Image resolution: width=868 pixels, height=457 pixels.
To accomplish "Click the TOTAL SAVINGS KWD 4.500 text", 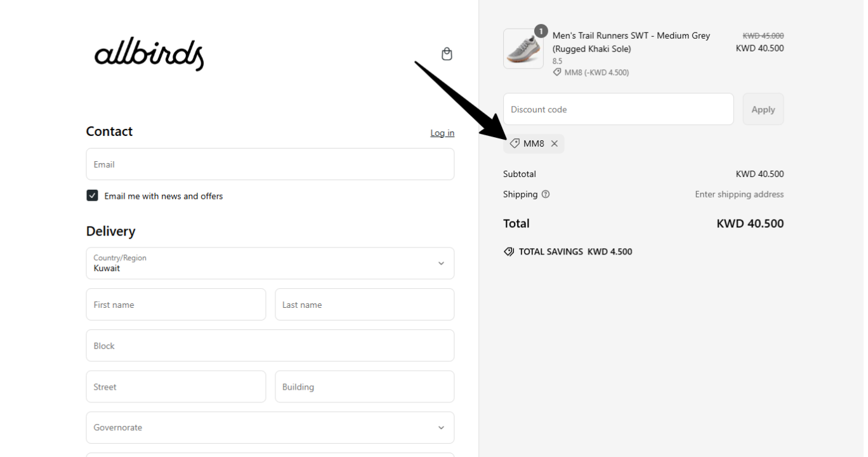I will pos(575,251).
